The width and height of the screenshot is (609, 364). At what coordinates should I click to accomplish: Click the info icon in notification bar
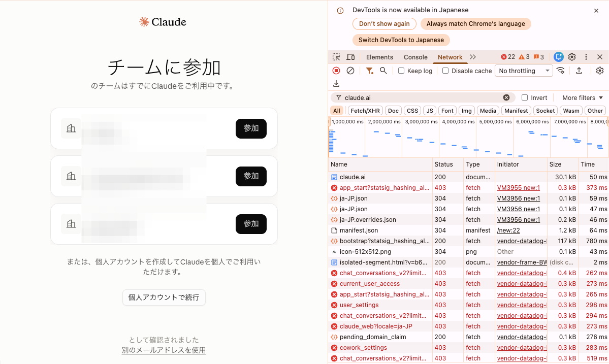pyautogui.click(x=340, y=11)
